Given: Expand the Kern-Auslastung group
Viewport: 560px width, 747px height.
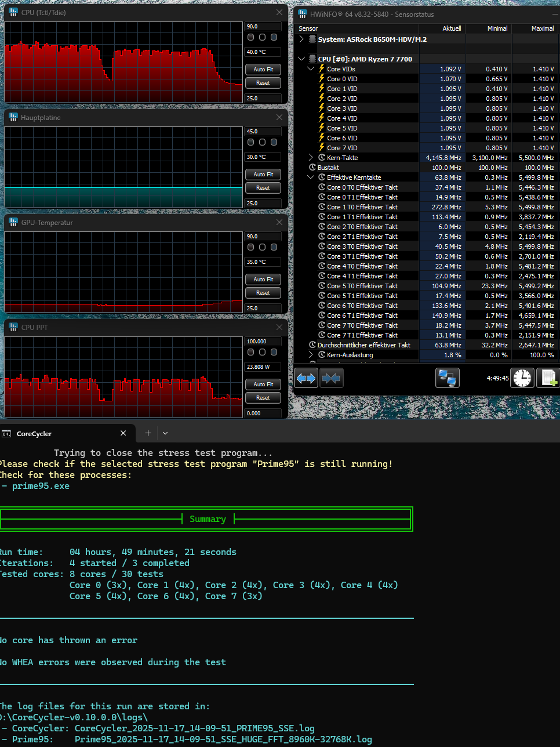Looking at the screenshot, I should click(x=311, y=354).
